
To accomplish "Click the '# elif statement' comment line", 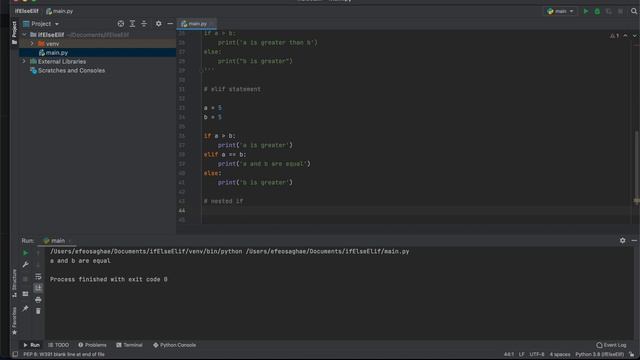I will click(x=232, y=89).
